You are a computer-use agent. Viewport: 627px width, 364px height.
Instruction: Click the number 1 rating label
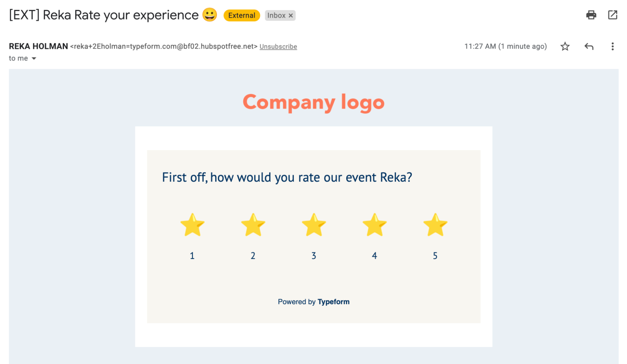192,256
